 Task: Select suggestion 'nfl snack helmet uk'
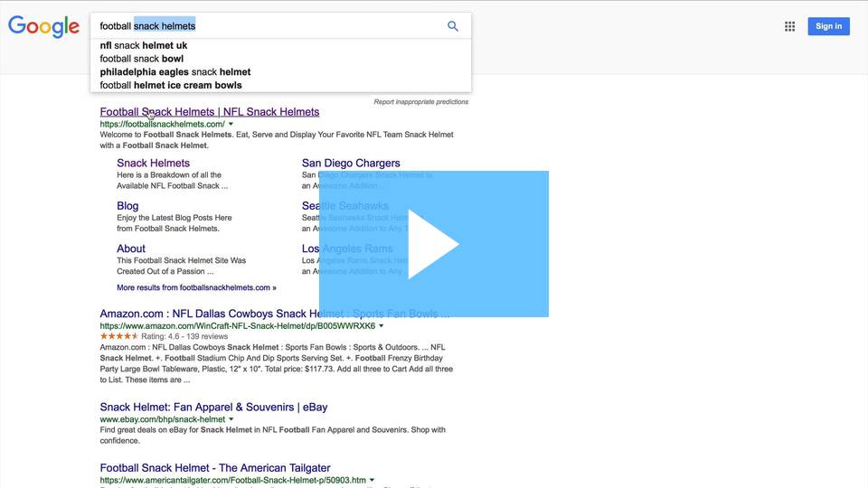pos(280,45)
